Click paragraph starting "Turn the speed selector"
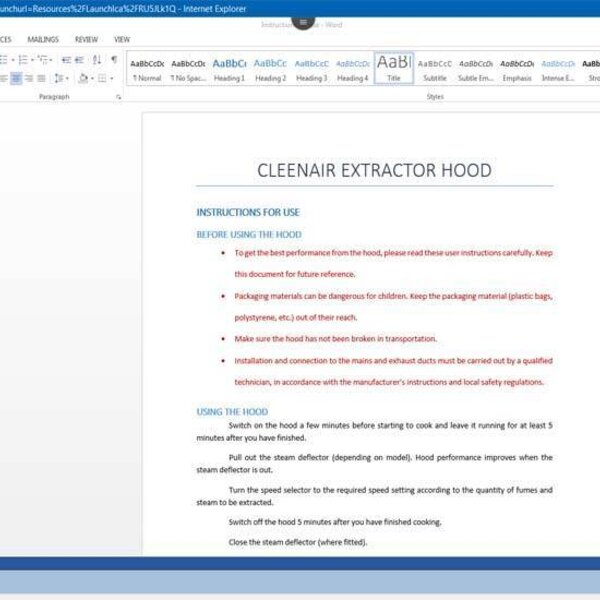600x600 pixels. tap(374, 496)
